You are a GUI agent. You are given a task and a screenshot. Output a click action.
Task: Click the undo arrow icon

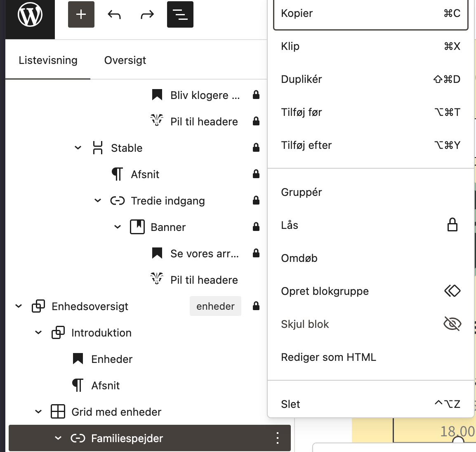(114, 15)
